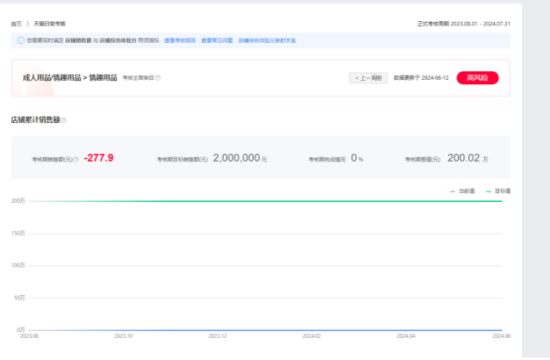The width and height of the screenshot is (550, 360).
Task: Click the help icon beside the main category label
Action: [x=158, y=78]
